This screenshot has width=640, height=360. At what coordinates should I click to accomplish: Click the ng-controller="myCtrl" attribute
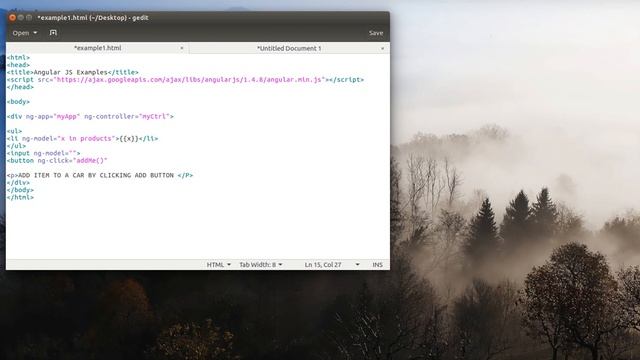coord(127,116)
